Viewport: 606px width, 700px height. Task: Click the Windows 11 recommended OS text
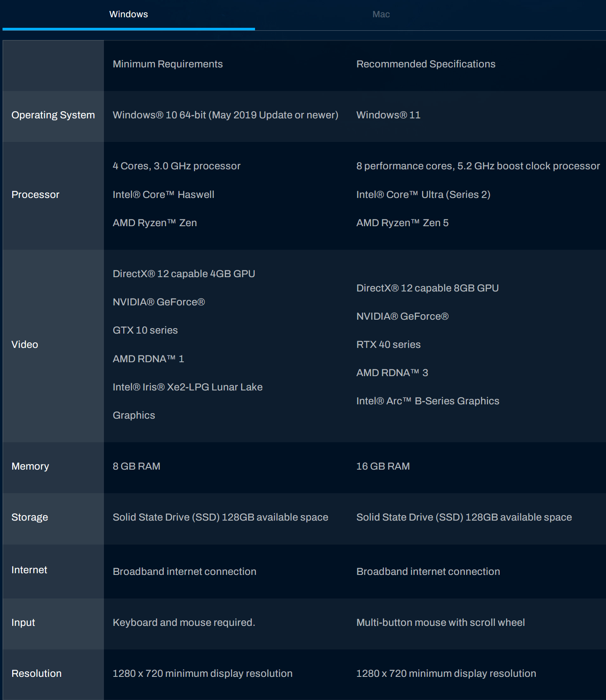388,115
